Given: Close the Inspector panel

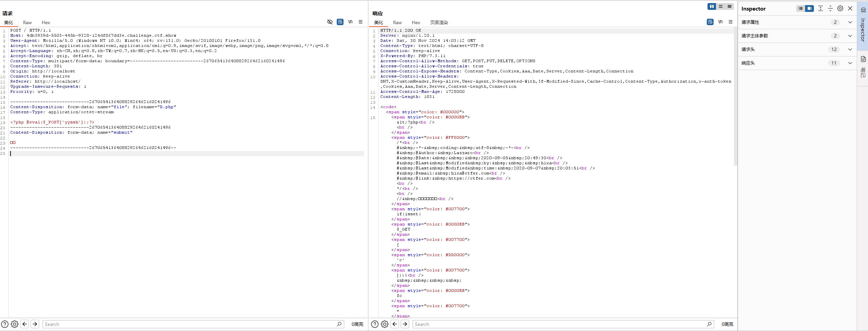Looking at the screenshot, I should [x=850, y=9].
